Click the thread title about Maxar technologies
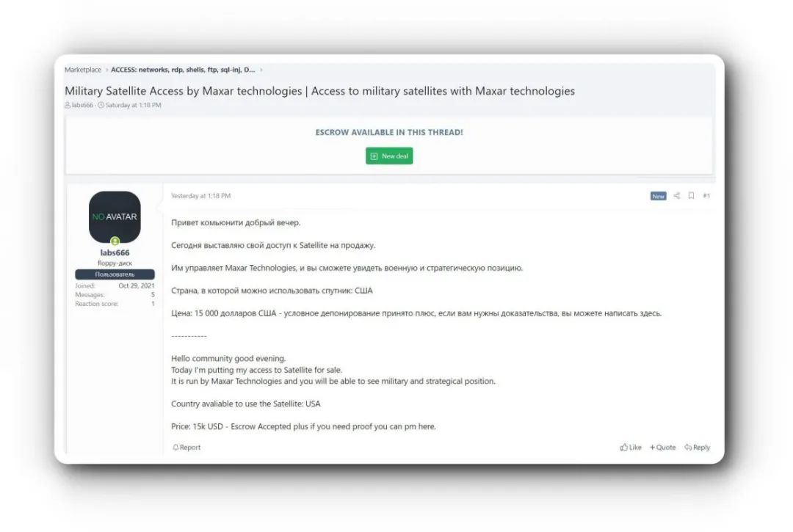 coord(319,91)
